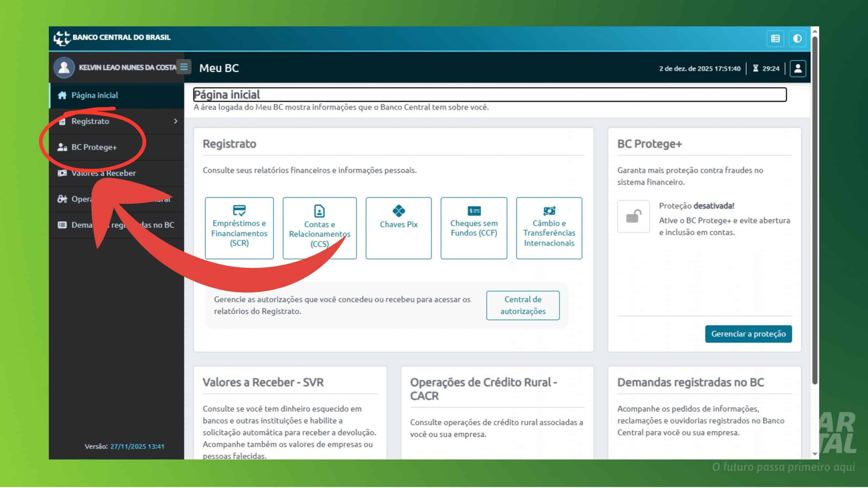The width and height of the screenshot is (868, 488).
Task: Click the vertical scrollbar thumb
Action: tap(815, 210)
